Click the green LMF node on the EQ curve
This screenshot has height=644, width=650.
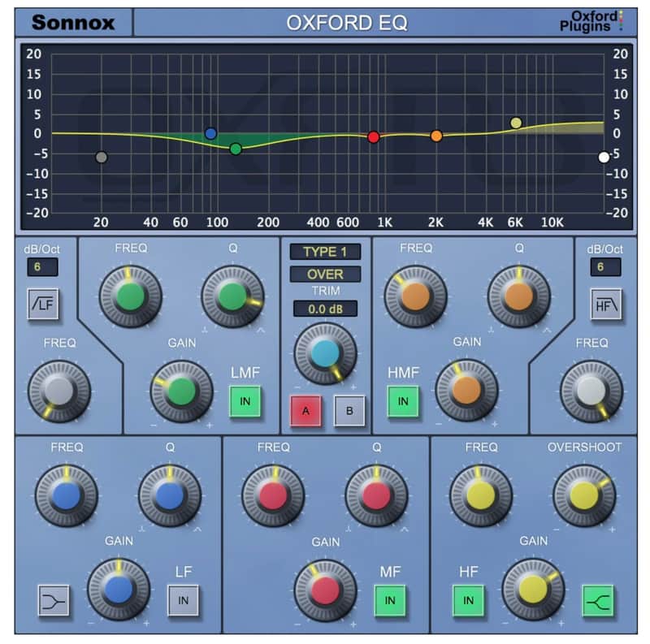click(236, 148)
